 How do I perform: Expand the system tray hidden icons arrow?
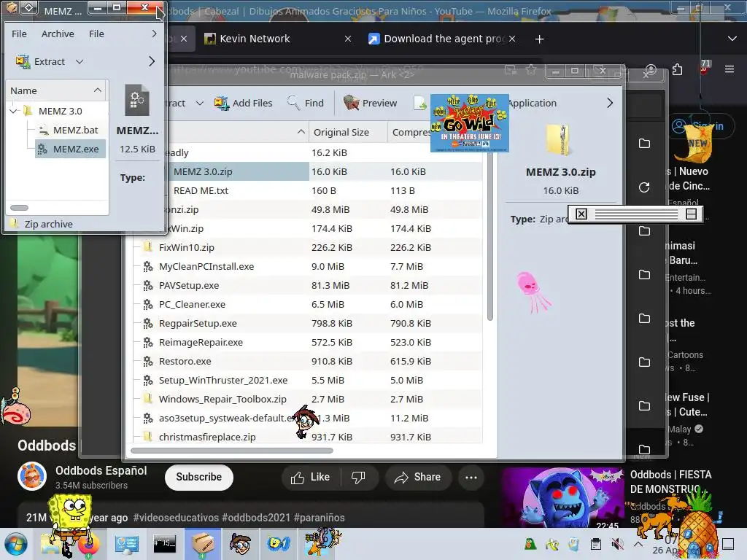[x=638, y=544]
